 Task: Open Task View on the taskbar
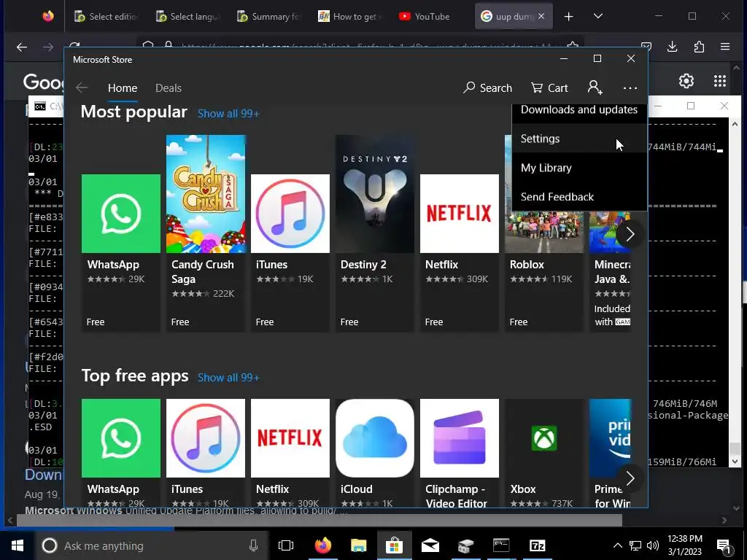pyautogui.click(x=286, y=545)
